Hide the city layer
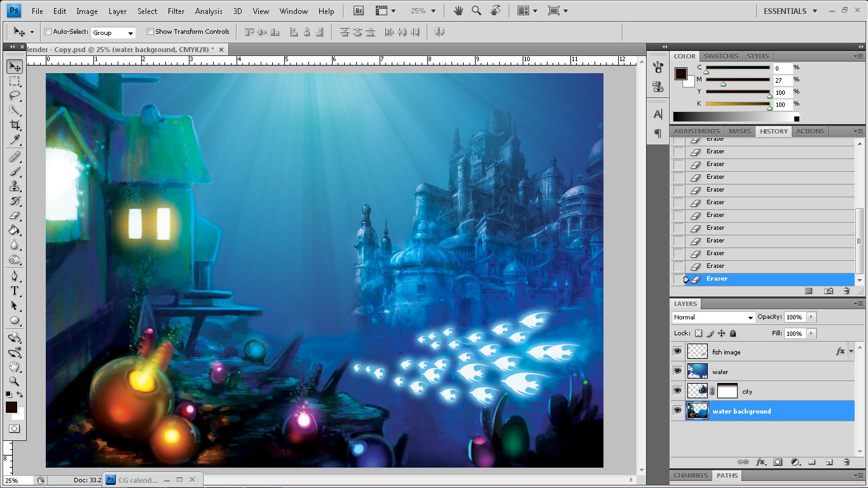The height and width of the screenshot is (488, 868). pyautogui.click(x=677, y=391)
